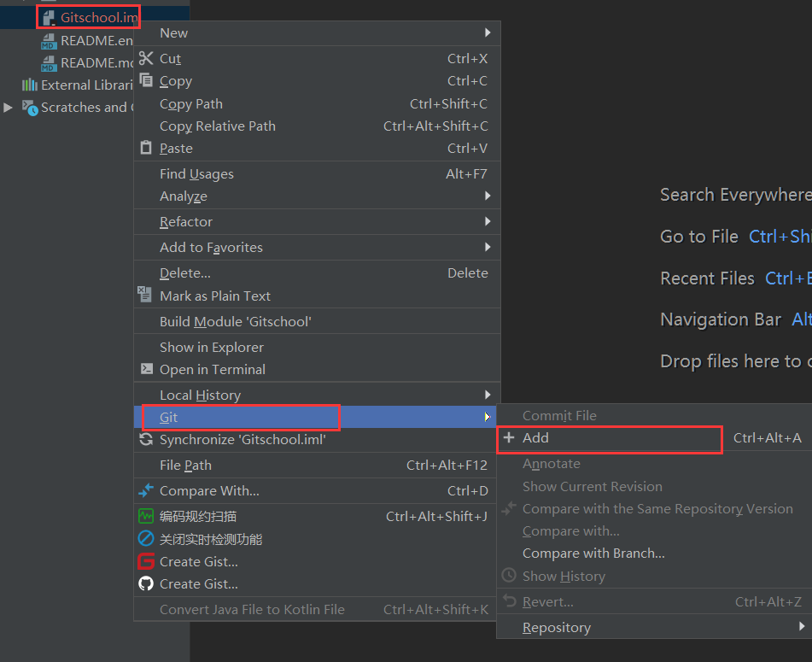Choose Commit File in Git submenu
The image size is (812, 662).
pyautogui.click(x=654, y=415)
